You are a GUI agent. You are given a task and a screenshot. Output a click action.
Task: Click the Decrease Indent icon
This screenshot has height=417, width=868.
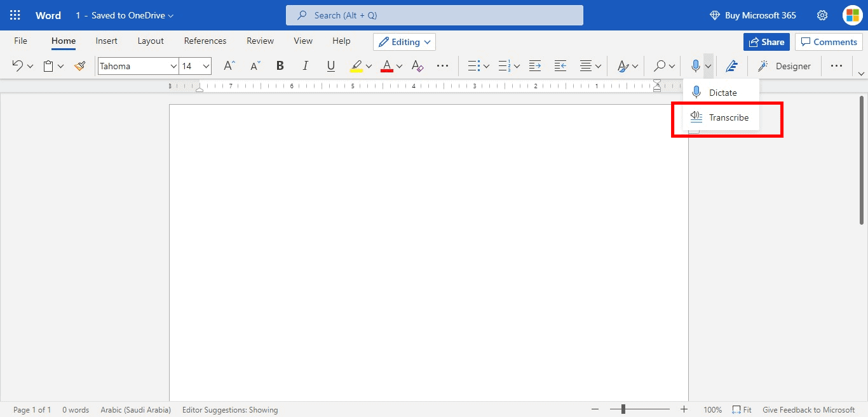(560, 66)
